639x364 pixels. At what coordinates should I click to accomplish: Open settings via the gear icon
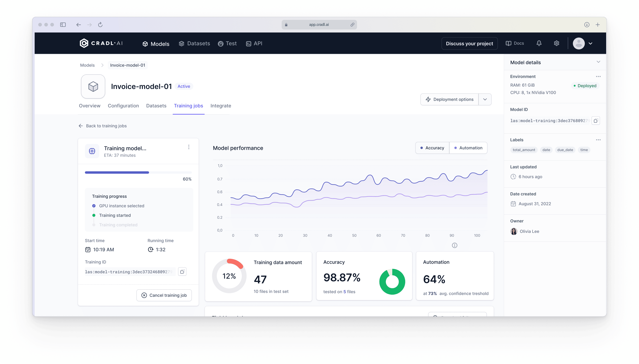[x=556, y=43]
